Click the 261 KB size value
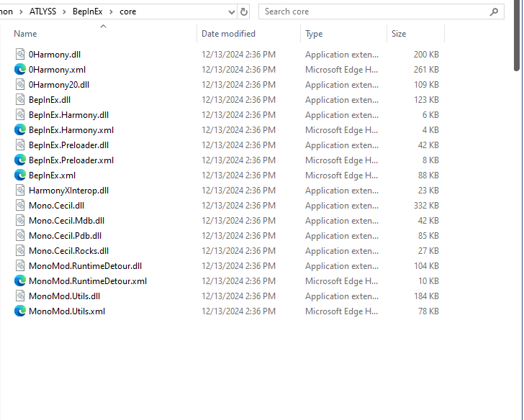Viewport: 524px width, 420px height. pyautogui.click(x=426, y=70)
